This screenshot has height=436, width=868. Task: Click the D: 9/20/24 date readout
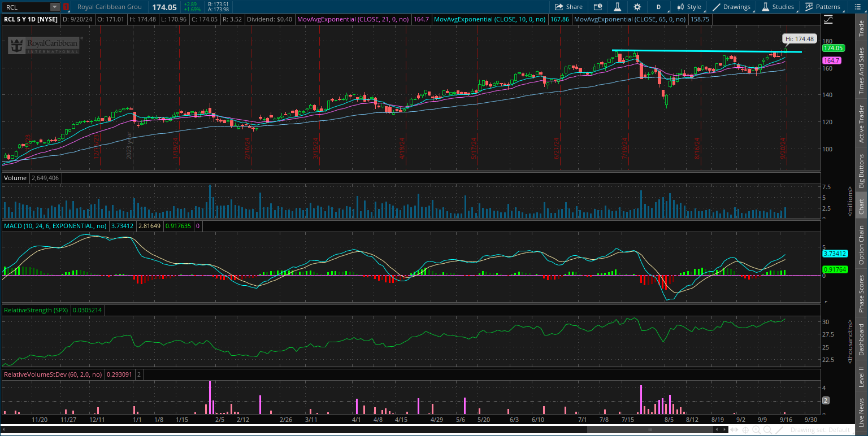(78, 19)
